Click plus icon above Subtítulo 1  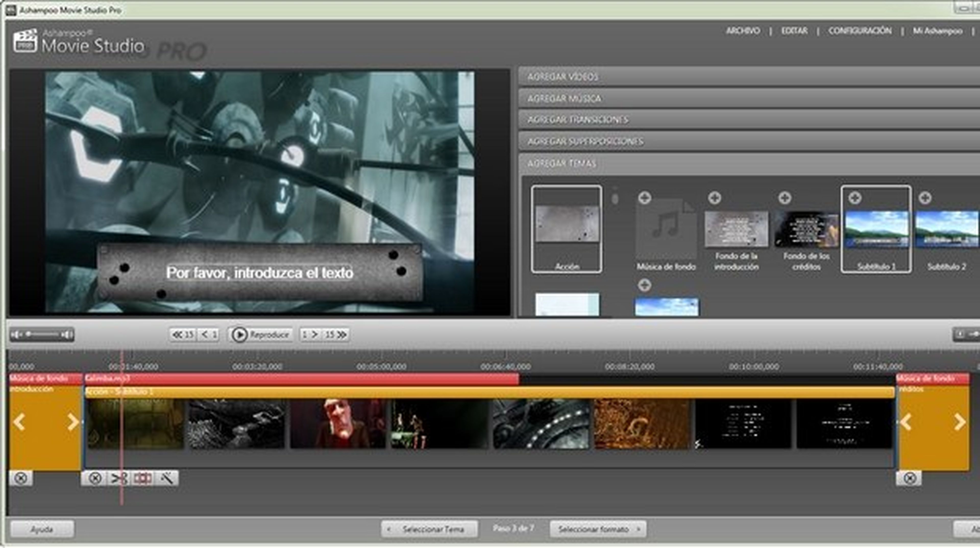tap(855, 198)
